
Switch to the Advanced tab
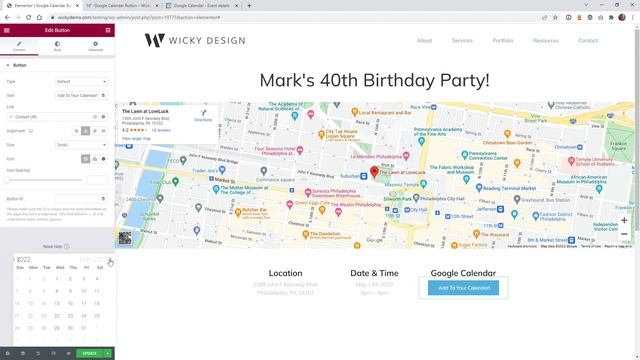coord(96,46)
